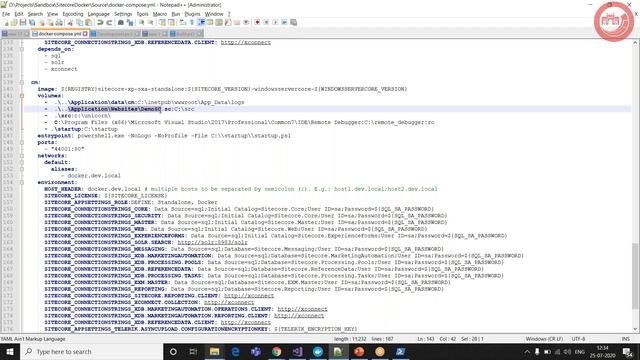Click the scrollbar down arrow
This screenshot has height=360, width=640.
pos(636,329)
